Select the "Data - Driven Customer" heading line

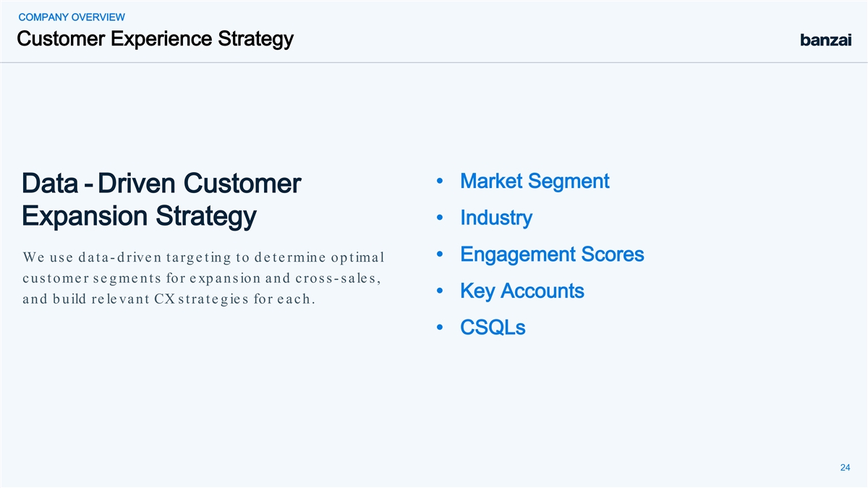click(x=161, y=184)
